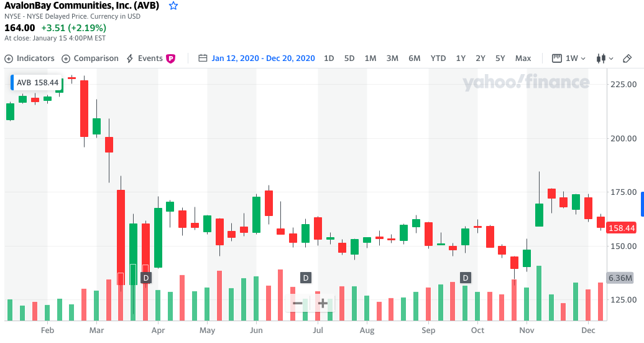Select the 1D range
The height and width of the screenshot is (343, 644).
(329, 59)
